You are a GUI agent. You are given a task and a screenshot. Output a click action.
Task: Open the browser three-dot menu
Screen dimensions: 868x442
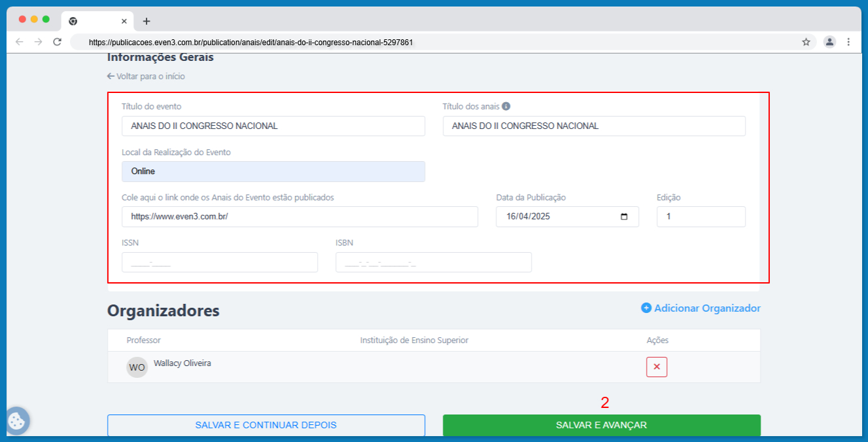pos(848,42)
